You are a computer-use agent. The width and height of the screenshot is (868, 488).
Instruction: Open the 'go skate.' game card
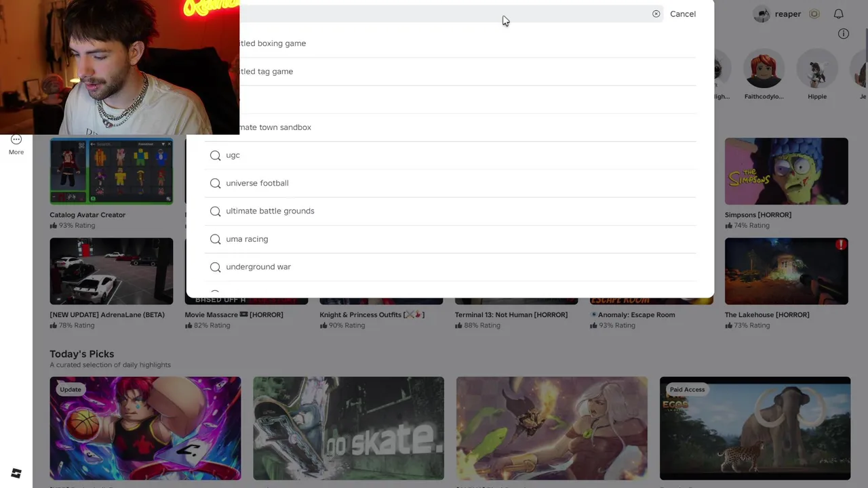(x=349, y=428)
